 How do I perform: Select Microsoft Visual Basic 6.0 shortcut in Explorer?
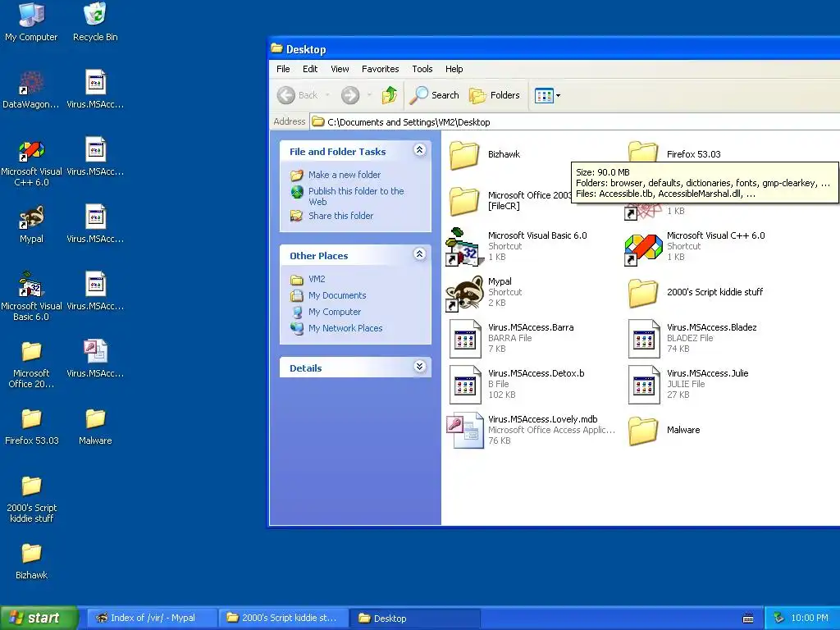point(517,246)
